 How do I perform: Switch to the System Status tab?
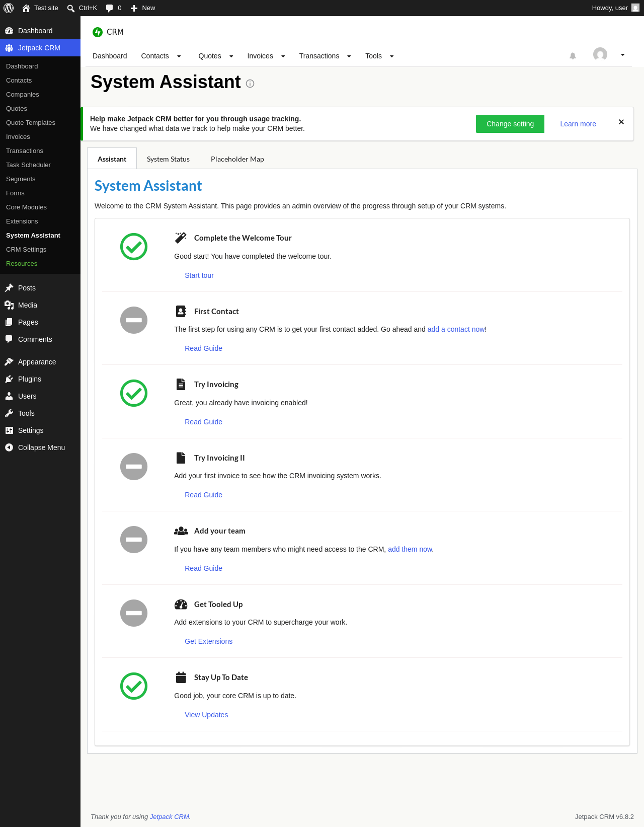pos(168,159)
